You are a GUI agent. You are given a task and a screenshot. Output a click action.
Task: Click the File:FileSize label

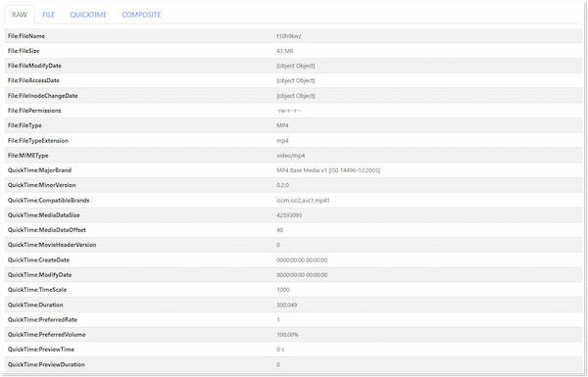coord(24,51)
